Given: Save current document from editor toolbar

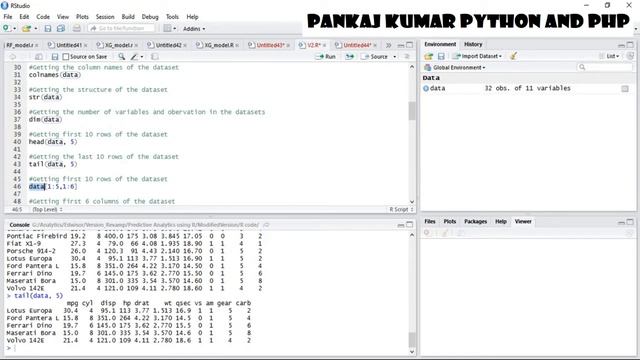Looking at the screenshot, I should (x=54, y=57).
